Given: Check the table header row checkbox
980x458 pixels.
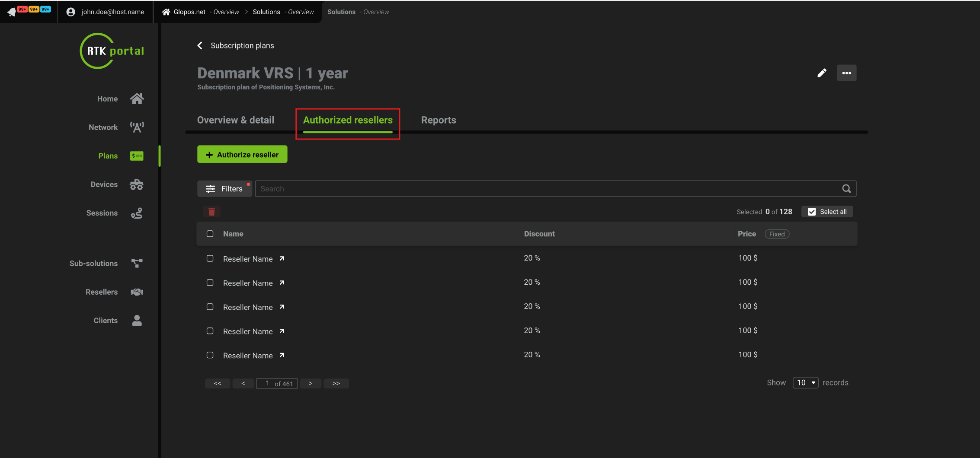Looking at the screenshot, I should tap(210, 234).
